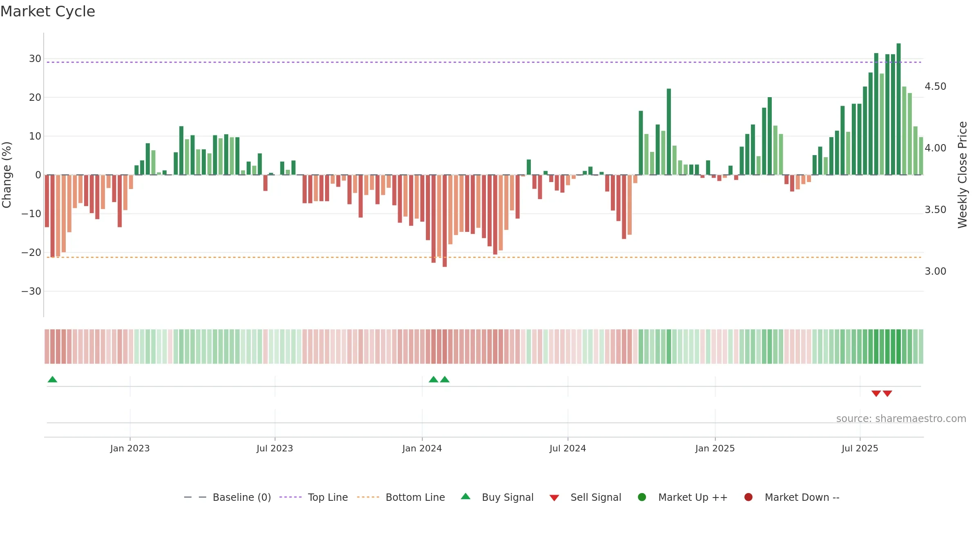
Task: Click the '−30' left axis tick label
Action: tap(31, 291)
